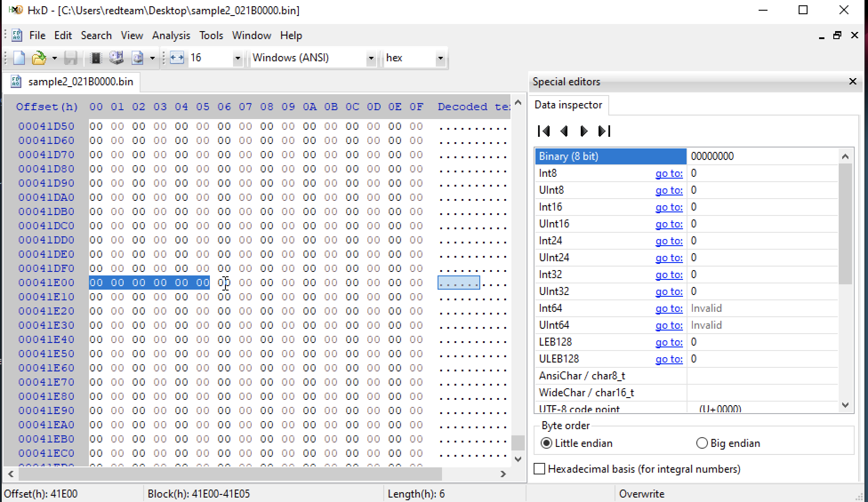Go to next byte in Data inspector
This screenshot has height=502, width=868.
tap(584, 131)
